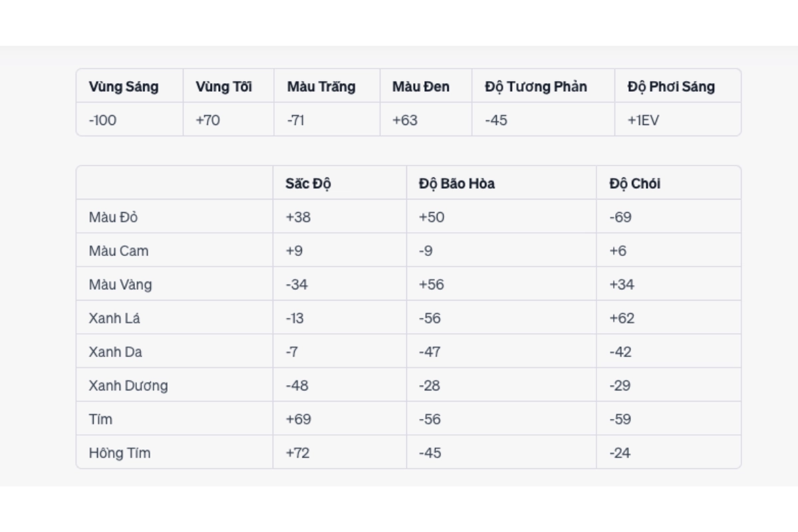Select the Độ Phơi Sáng header
Screen dimensions: 798x532
671,86
